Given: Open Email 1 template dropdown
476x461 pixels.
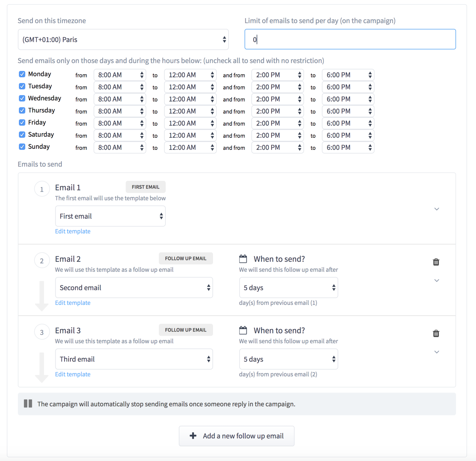Looking at the screenshot, I should 110,216.
